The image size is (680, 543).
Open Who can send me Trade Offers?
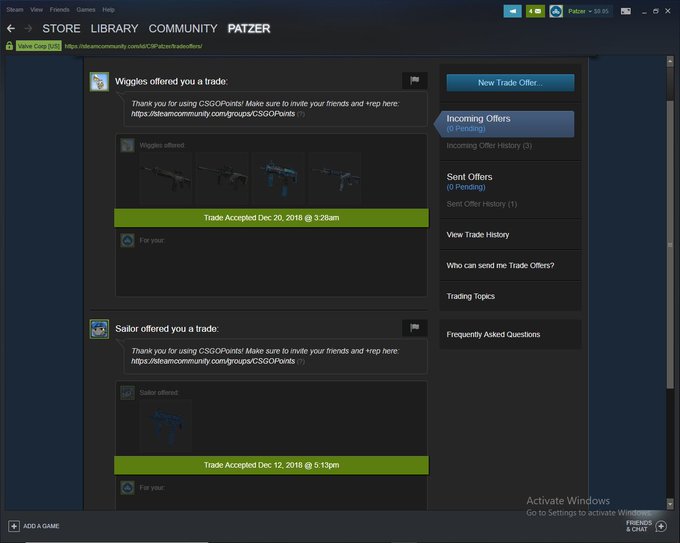point(500,265)
